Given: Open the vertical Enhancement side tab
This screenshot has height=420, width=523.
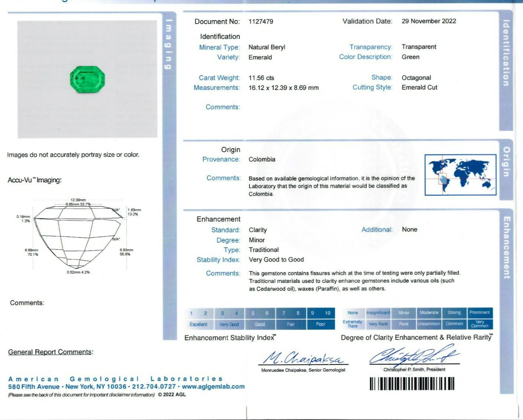Looking at the screenshot, I should point(506,247).
